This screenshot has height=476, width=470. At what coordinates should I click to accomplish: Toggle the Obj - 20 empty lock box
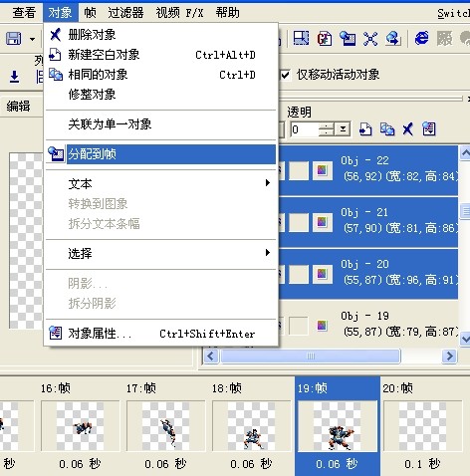coord(299,274)
